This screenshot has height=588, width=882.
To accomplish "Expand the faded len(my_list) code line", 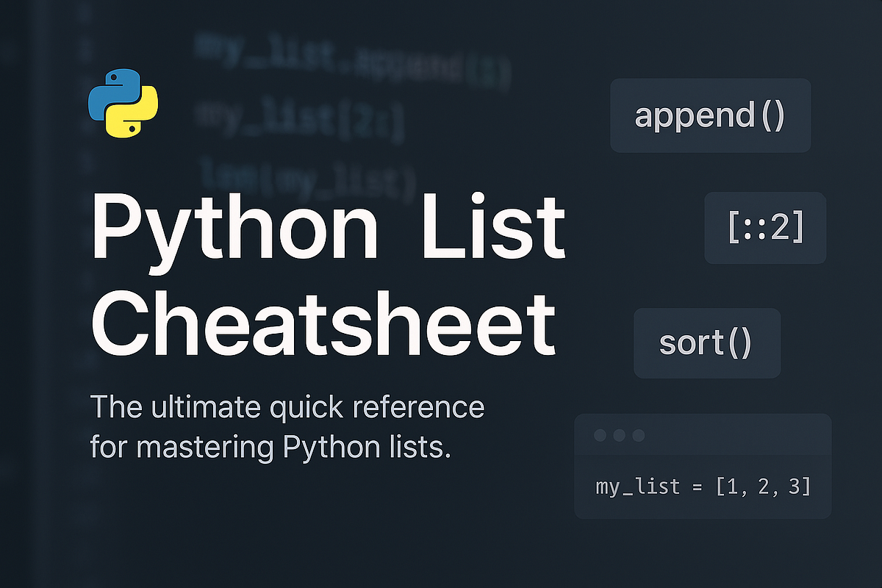I will tap(309, 176).
